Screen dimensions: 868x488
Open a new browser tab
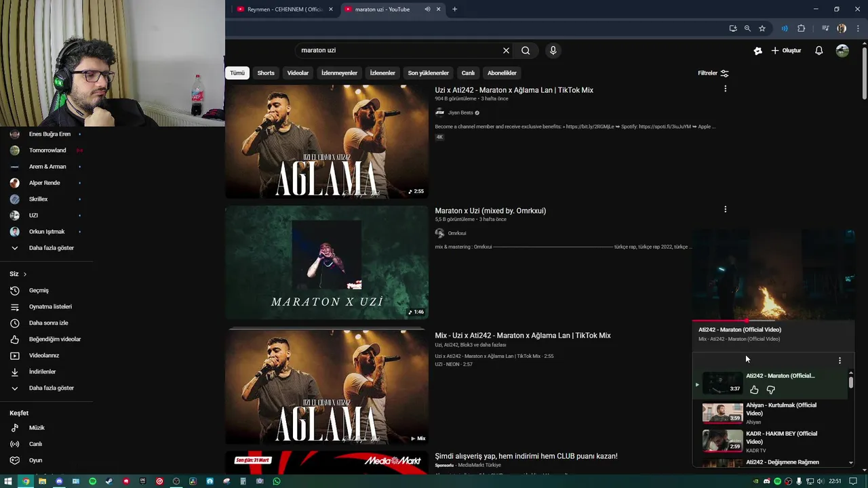(x=454, y=9)
